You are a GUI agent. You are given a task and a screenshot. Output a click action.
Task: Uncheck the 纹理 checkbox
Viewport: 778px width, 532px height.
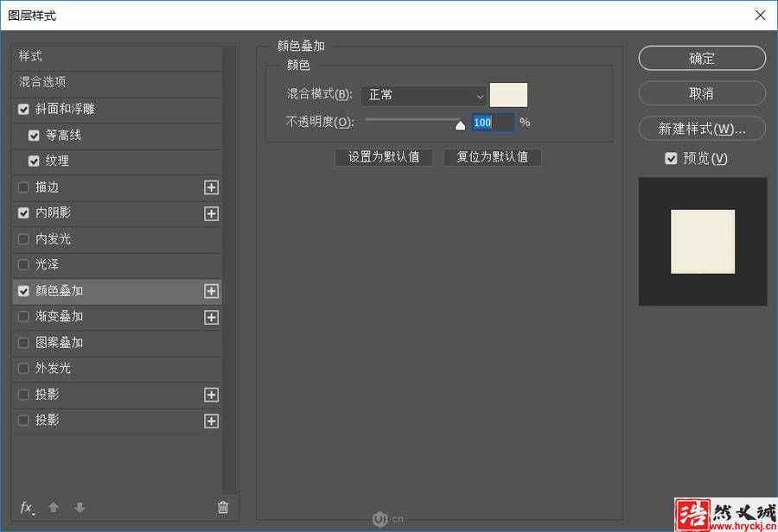point(34,161)
